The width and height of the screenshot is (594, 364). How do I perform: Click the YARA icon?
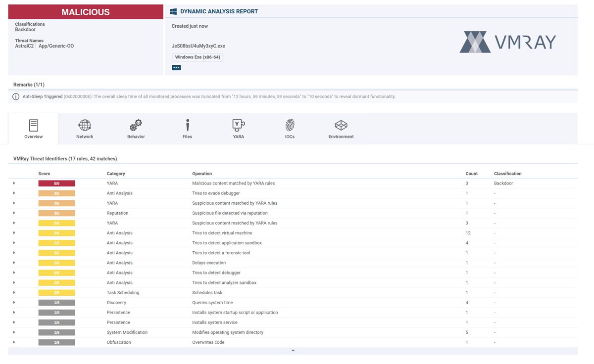coord(239,125)
